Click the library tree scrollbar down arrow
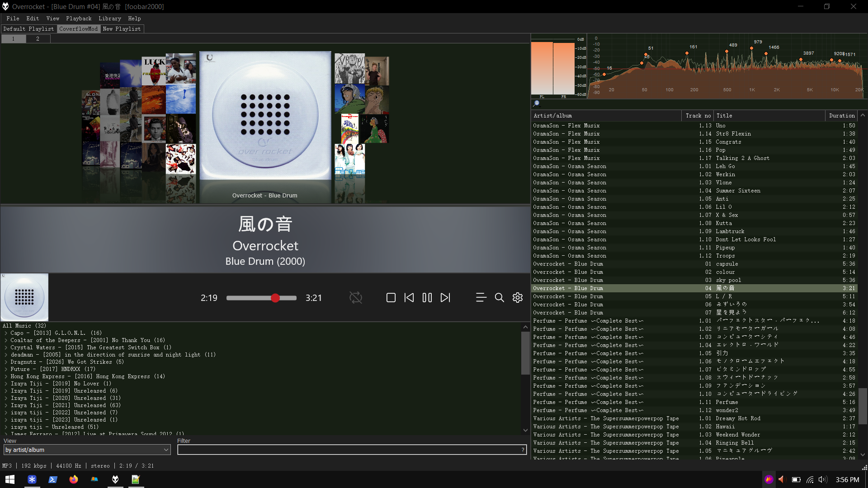The image size is (868, 488). click(525, 431)
